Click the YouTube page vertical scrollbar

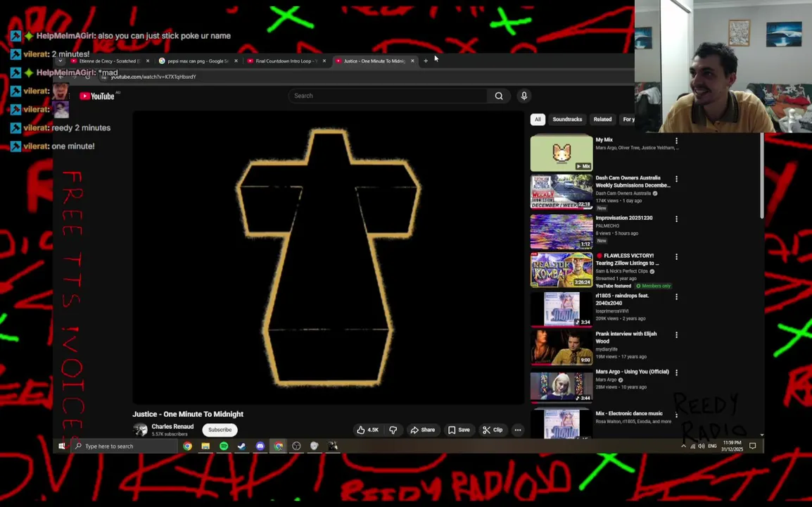[762, 176]
